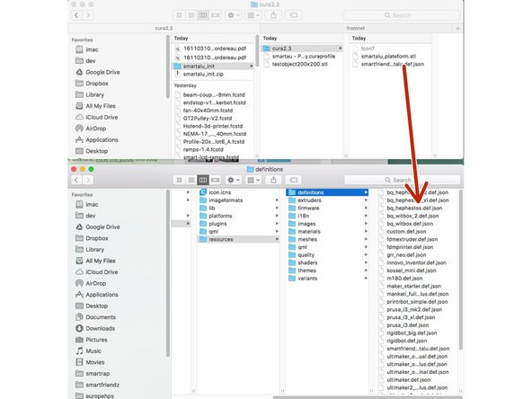The image size is (532, 399).
Task: Click definitions window horizontal scrollbar
Action: [368, 397]
